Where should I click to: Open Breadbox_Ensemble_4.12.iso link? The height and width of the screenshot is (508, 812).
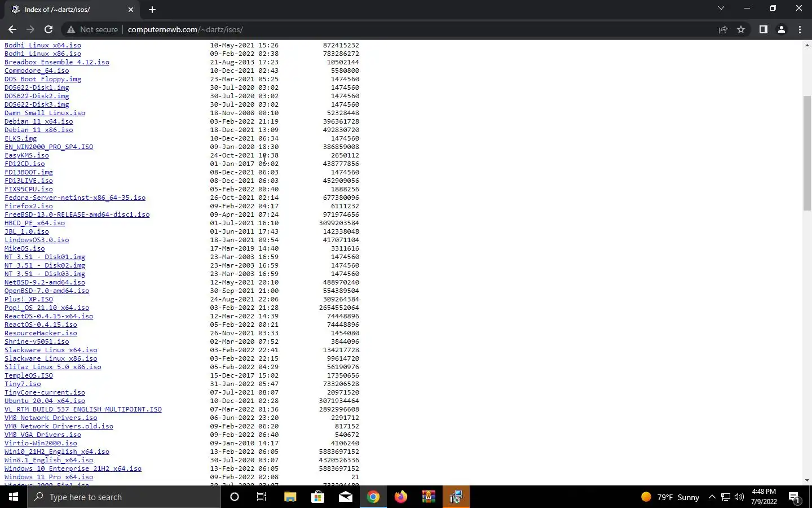[57, 62]
